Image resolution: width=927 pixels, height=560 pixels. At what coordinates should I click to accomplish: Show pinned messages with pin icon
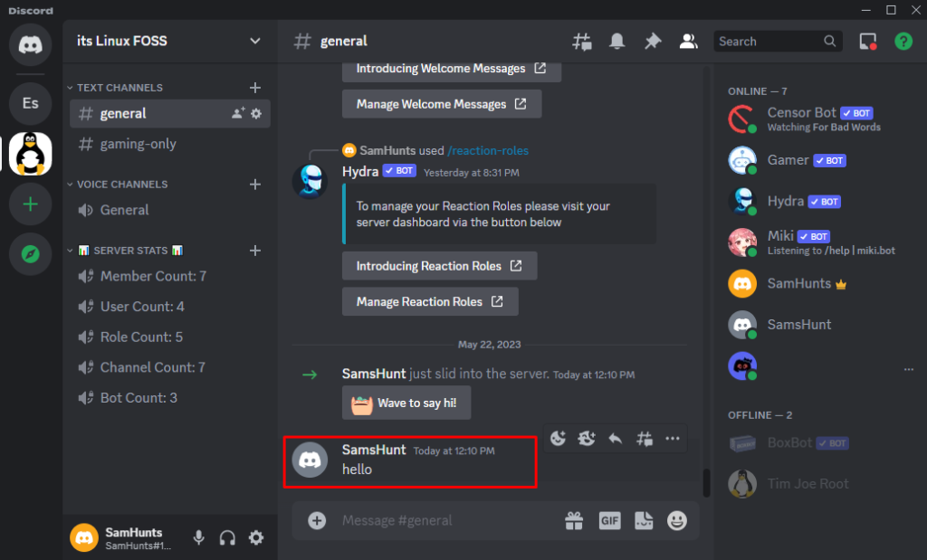pyautogui.click(x=652, y=42)
